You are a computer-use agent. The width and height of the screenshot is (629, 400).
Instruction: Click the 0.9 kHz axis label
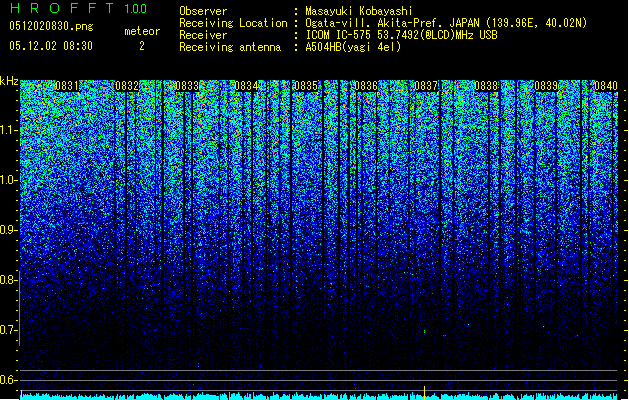[9, 230]
